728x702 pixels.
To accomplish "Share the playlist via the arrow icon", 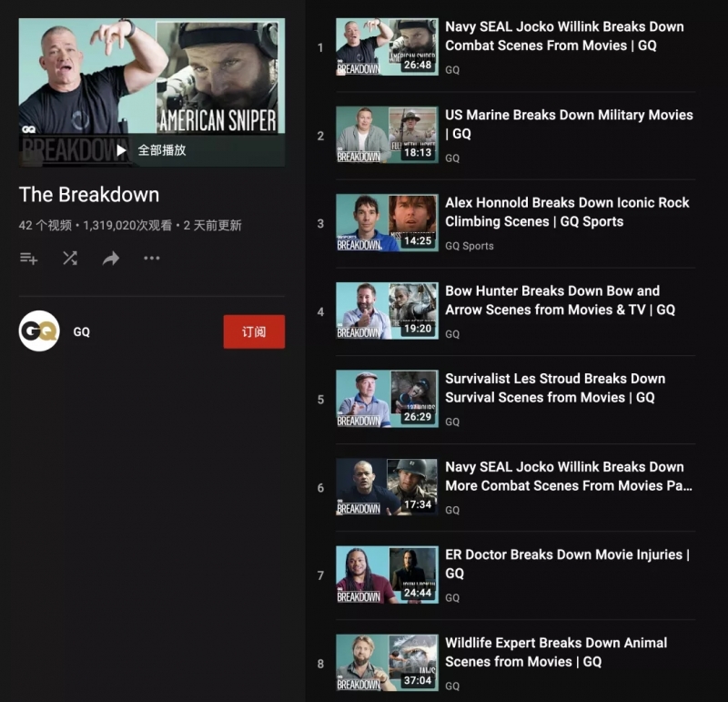I will (111, 258).
